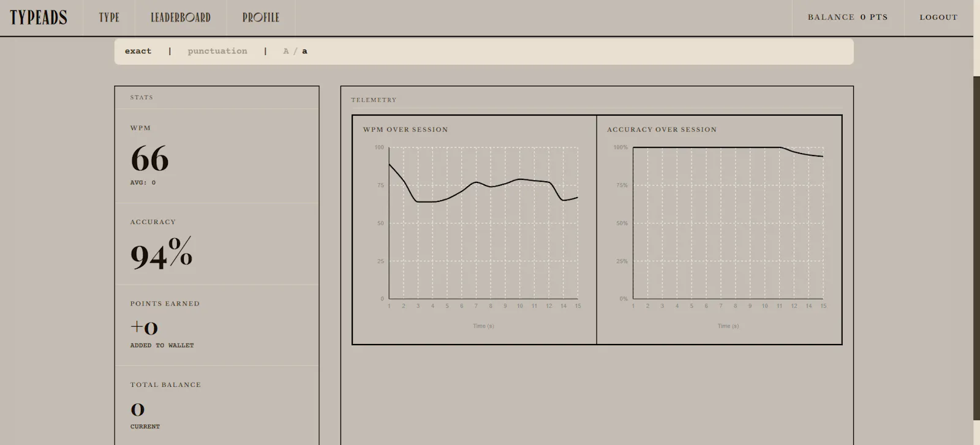Image resolution: width=980 pixels, height=445 pixels.
Task: Open the TYPEADS logo home link
Action: (x=39, y=17)
